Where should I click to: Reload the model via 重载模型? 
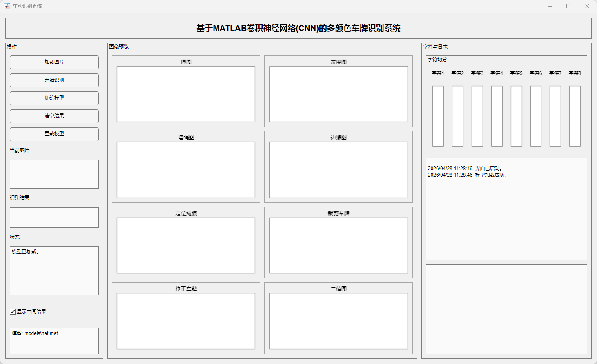[x=54, y=134]
